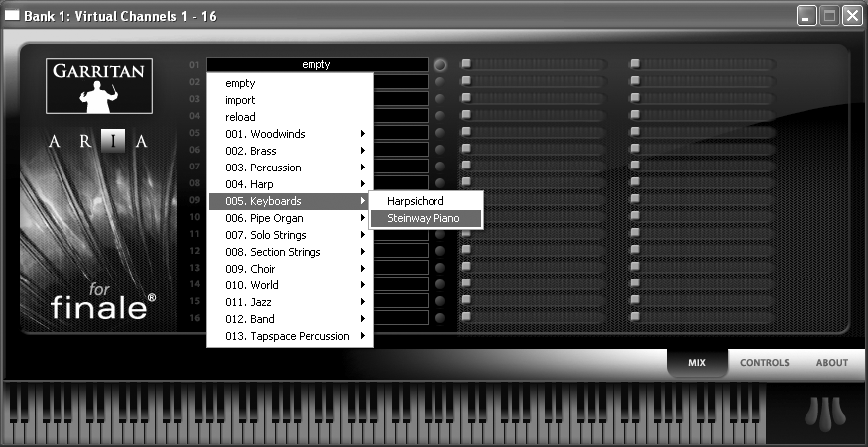Expand the 007. Solo Strings submenu
The width and height of the screenshot is (868, 447).
click(290, 235)
